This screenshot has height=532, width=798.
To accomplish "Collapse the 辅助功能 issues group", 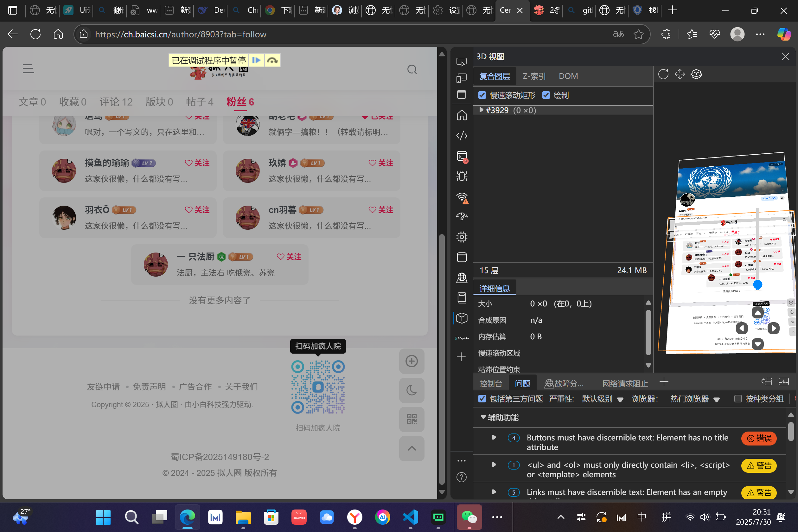I will coord(483,417).
